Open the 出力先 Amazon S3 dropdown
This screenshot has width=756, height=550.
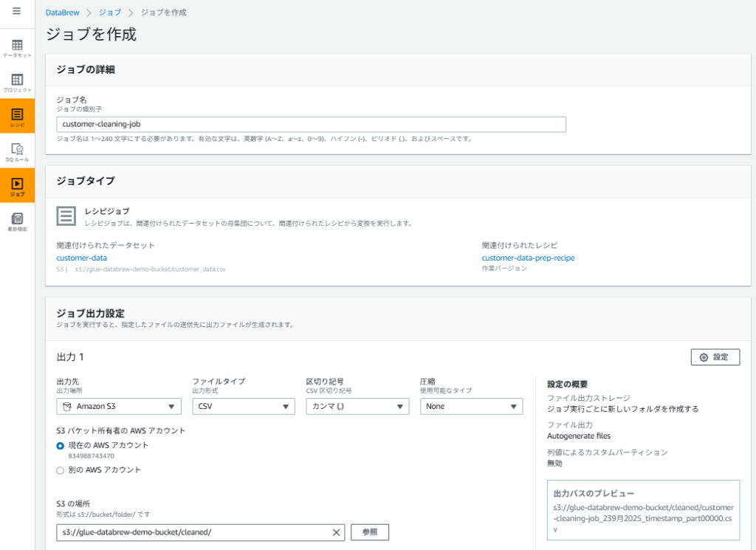click(119, 407)
